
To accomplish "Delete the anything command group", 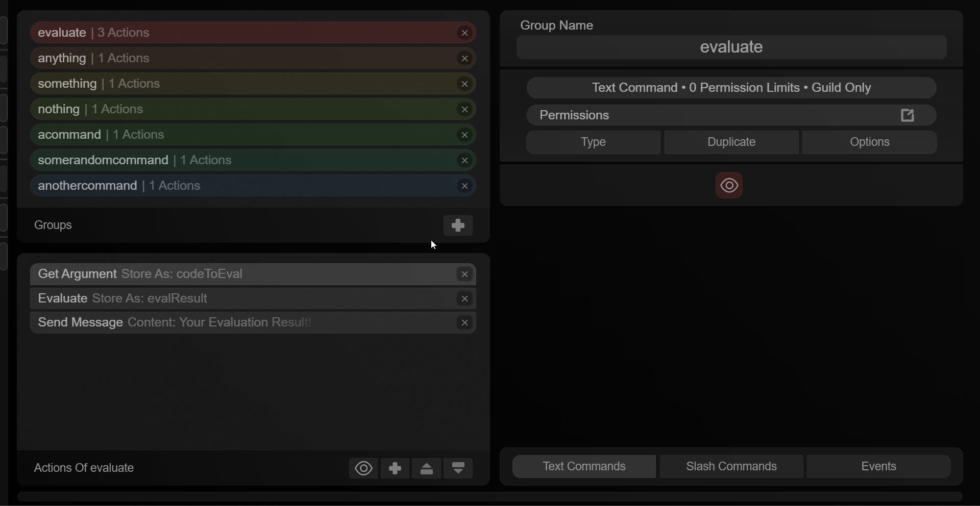I will tap(464, 59).
